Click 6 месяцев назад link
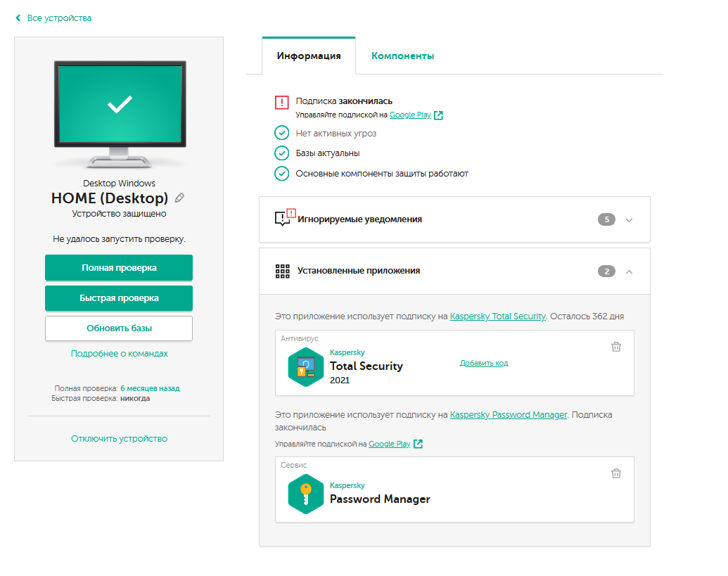This screenshot has width=728, height=576. click(x=150, y=388)
